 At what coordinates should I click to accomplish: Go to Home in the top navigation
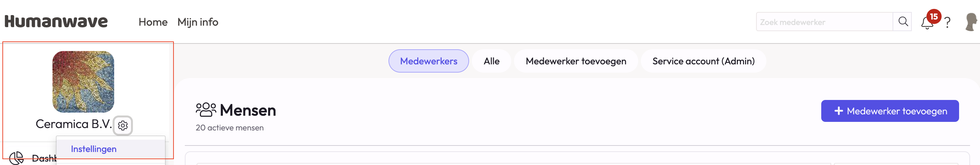[153, 22]
